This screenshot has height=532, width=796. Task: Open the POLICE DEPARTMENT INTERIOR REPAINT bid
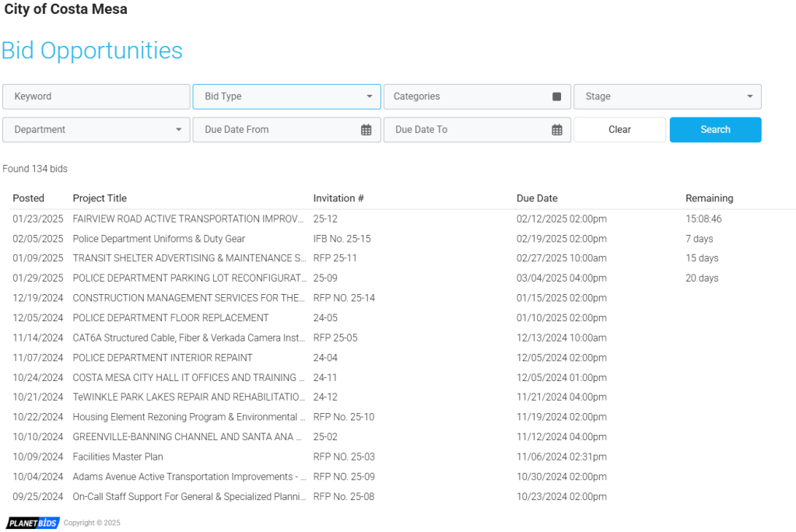tap(163, 358)
